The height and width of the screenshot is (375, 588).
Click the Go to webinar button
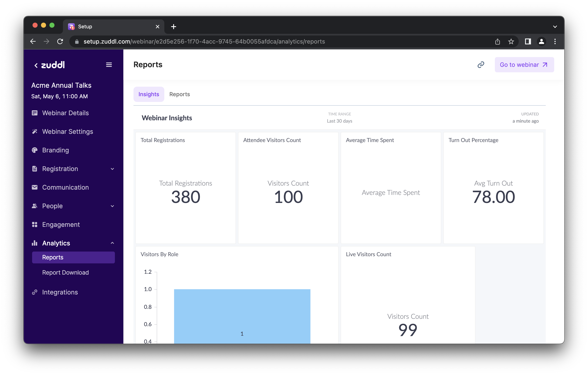[x=524, y=65]
